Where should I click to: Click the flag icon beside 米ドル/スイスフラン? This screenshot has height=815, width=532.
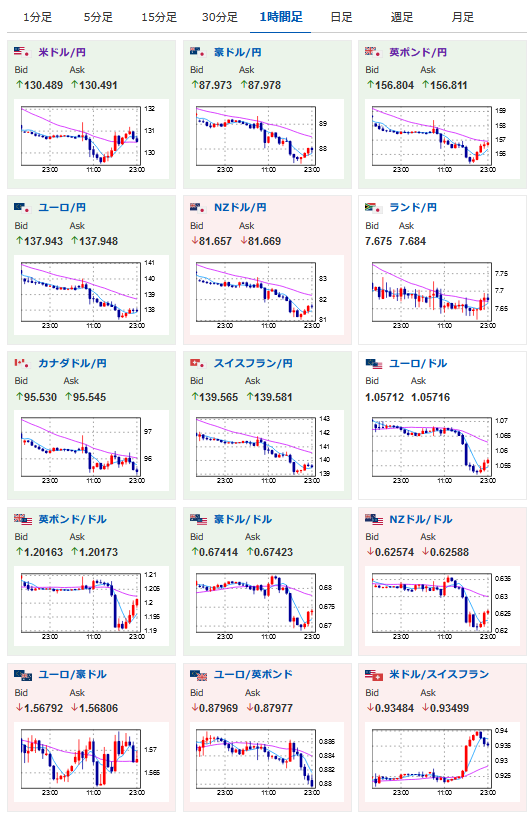pyautogui.click(x=374, y=675)
